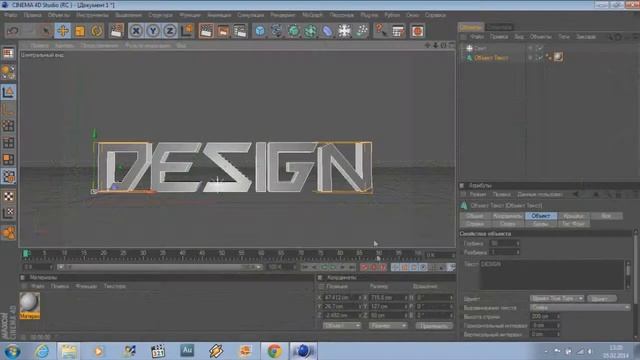Activate the Move tool

click(x=63, y=31)
